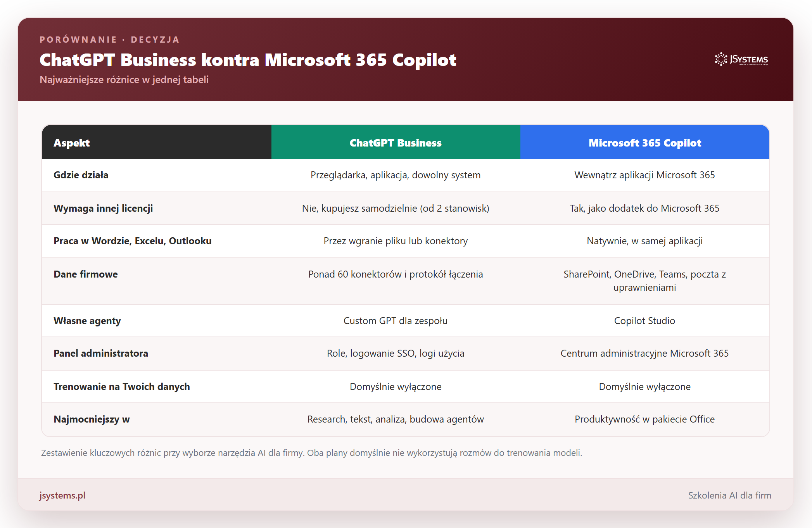Open the jsystems.pl footer link
812x528 pixels.
click(x=62, y=495)
